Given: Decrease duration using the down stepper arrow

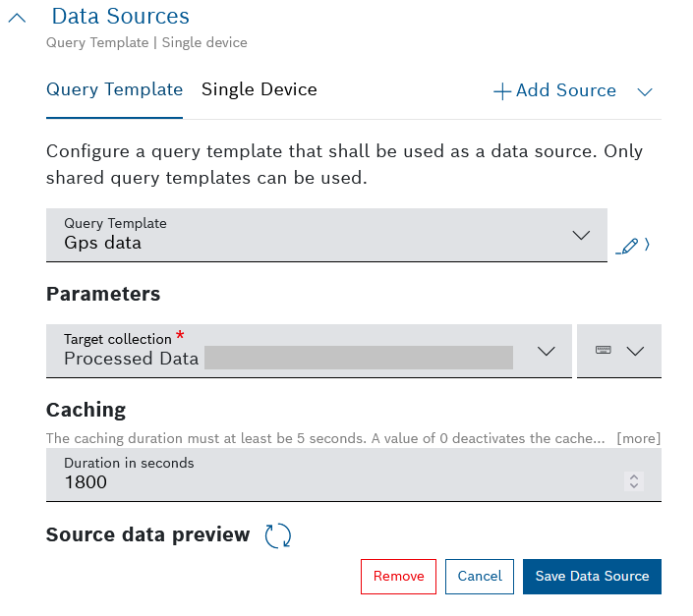Looking at the screenshot, I should 634,485.
